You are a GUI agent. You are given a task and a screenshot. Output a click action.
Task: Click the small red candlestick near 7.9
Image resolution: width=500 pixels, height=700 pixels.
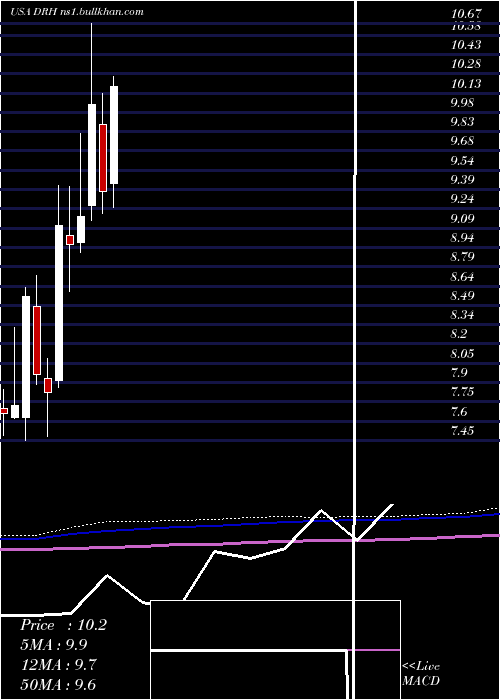point(48,385)
